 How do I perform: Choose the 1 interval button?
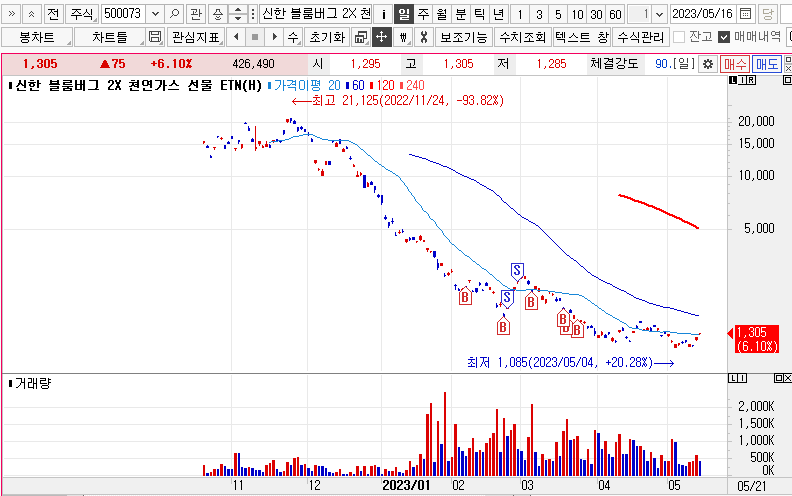[x=520, y=14]
